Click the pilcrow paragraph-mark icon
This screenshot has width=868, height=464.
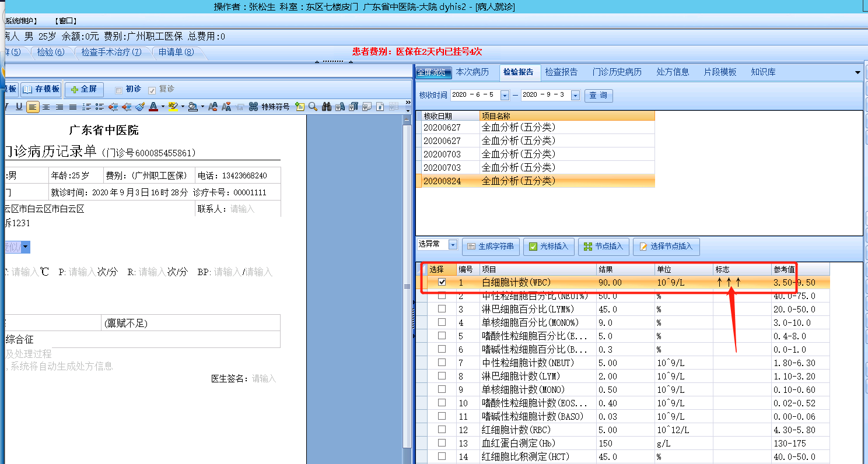pos(353,107)
